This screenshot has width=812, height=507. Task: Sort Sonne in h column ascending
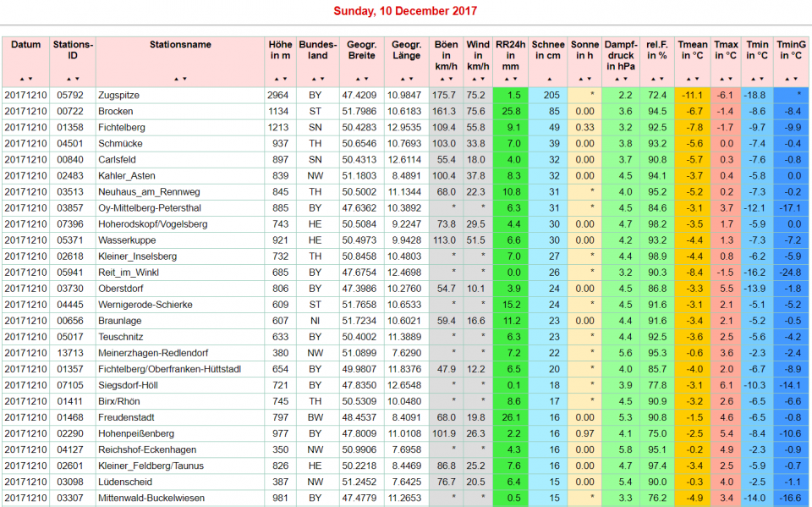click(580, 79)
